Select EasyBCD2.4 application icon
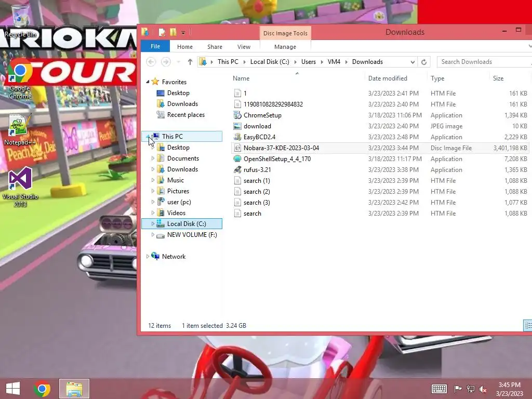Screen dimensions: 532x399 237,137
